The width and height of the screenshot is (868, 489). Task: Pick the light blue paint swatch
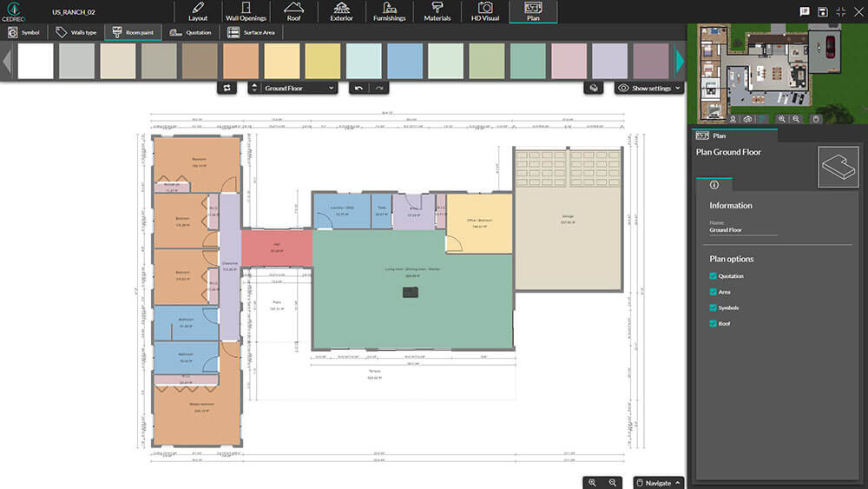pos(404,62)
